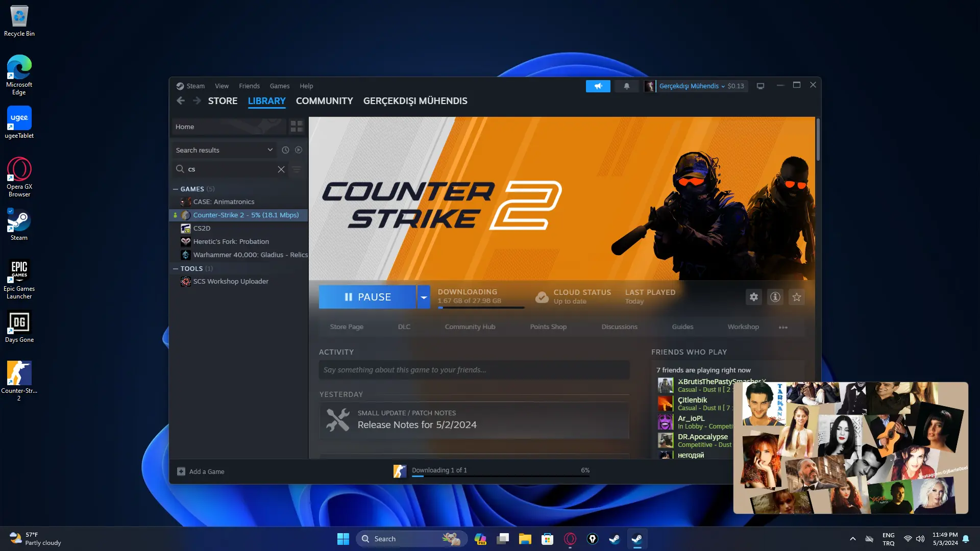
Task: Open the more links ellipsis menu
Action: pyautogui.click(x=783, y=327)
